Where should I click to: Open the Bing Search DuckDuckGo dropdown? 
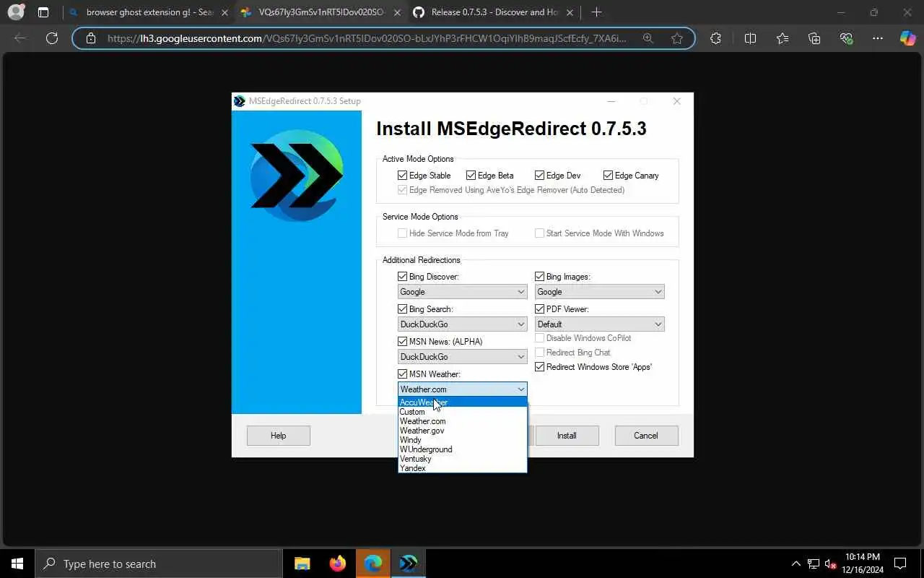pos(462,324)
